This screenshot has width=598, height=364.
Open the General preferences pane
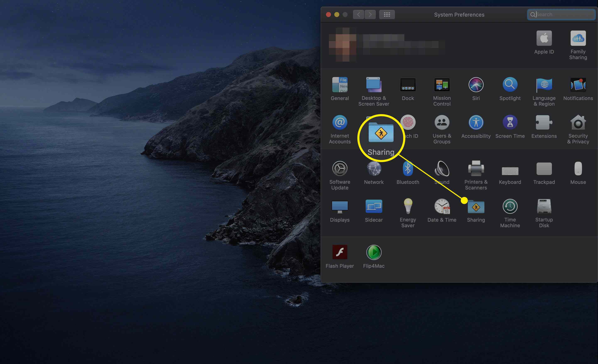click(x=340, y=85)
